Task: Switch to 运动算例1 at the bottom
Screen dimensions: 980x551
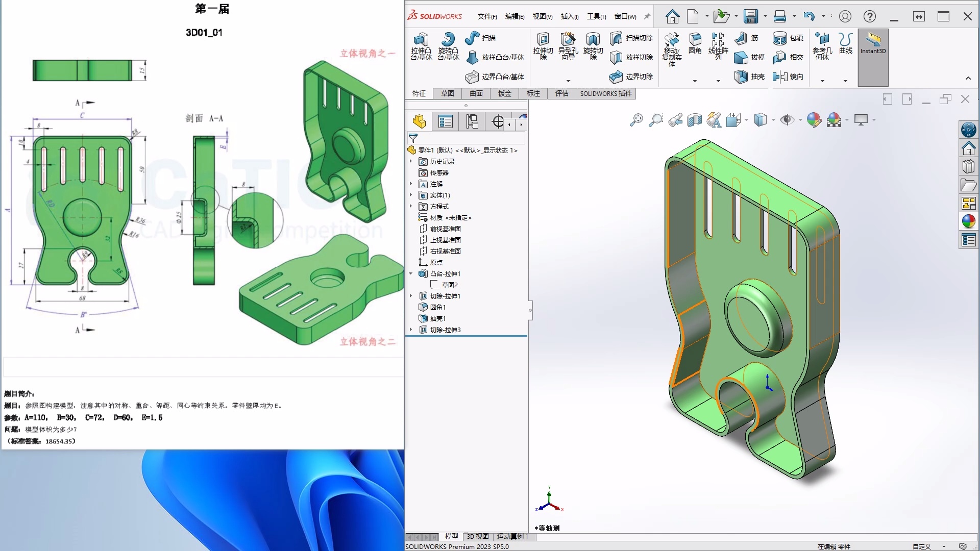Action: coord(513,537)
